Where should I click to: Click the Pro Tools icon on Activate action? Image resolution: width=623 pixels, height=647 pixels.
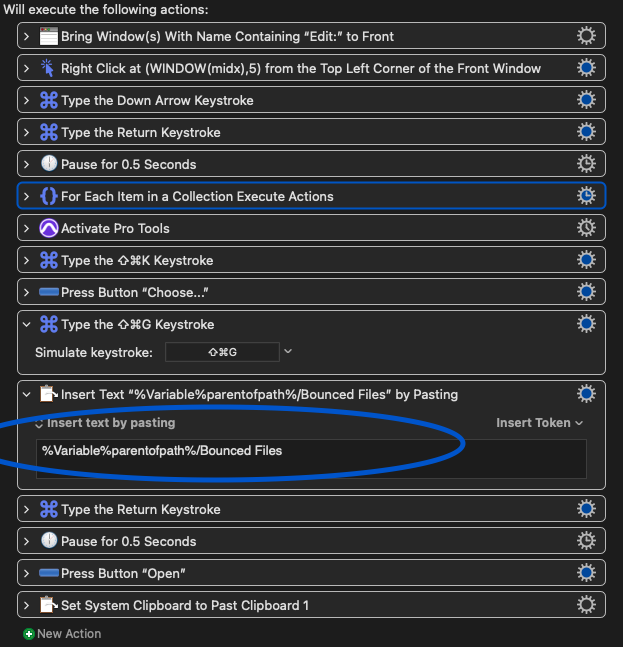coord(49,228)
